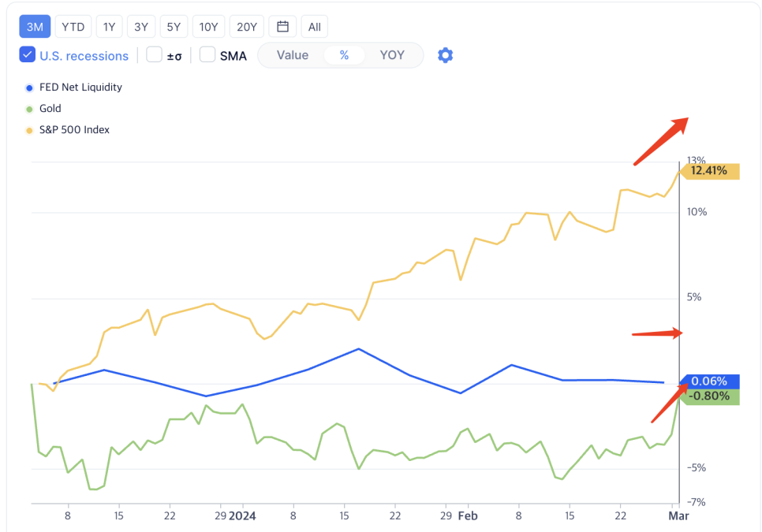Switch to 3Y time range
The width and height of the screenshot is (762, 532).
click(x=141, y=27)
